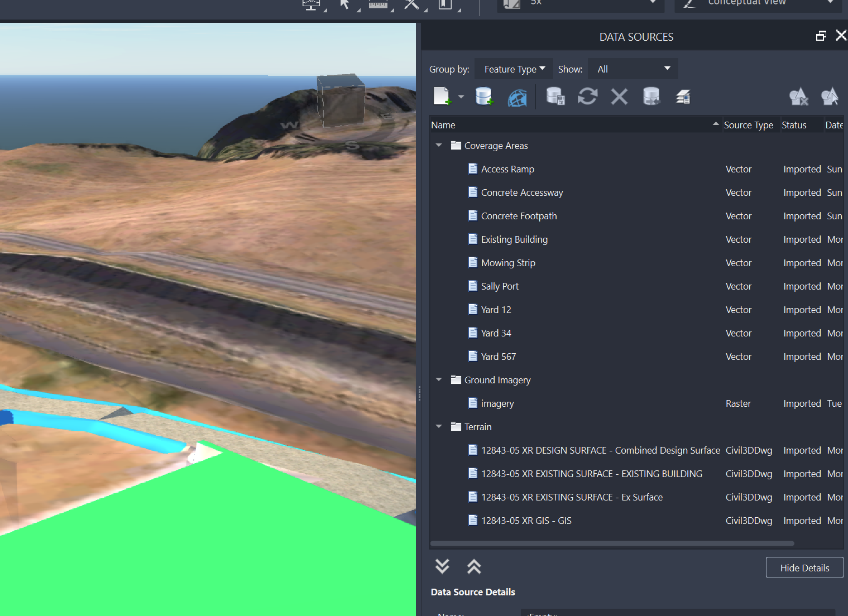Screen dimensions: 848x616
Task: Expand all groups with double down chevron
Action: pos(442,566)
